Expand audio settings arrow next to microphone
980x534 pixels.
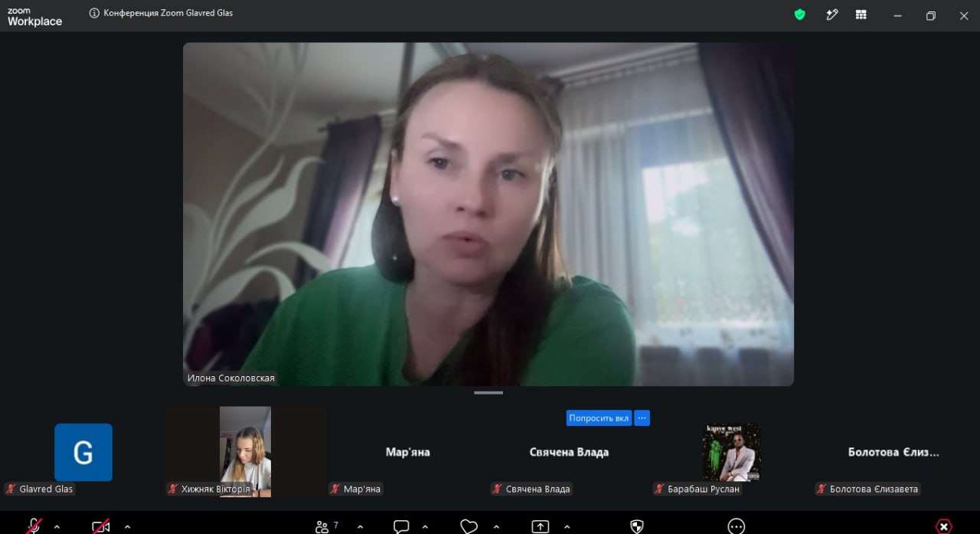coord(57,527)
